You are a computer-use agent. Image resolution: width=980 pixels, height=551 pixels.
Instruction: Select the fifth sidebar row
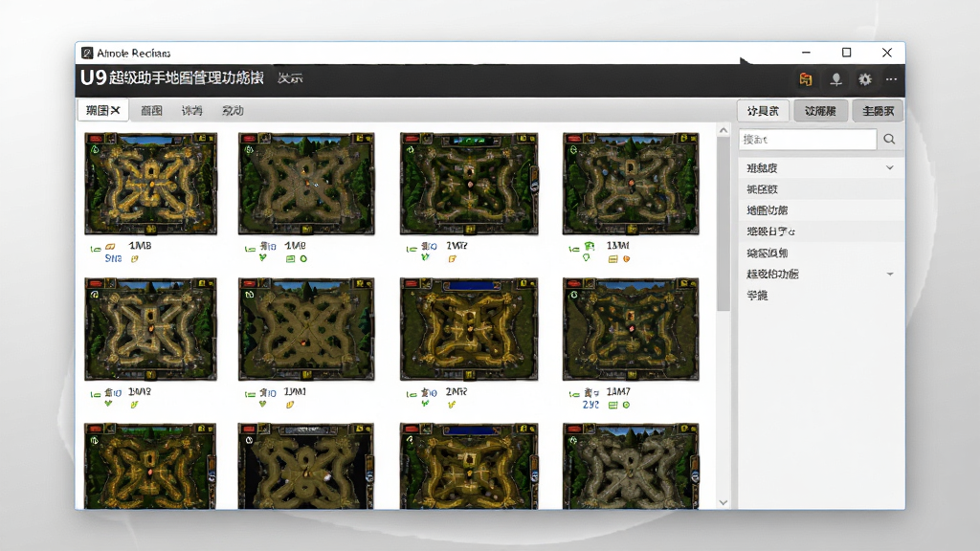[821, 253]
